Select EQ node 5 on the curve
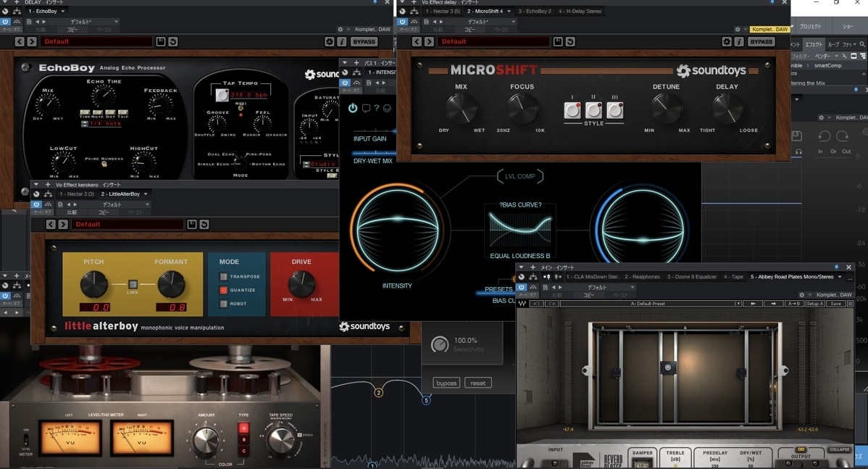 pyautogui.click(x=426, y=400)
